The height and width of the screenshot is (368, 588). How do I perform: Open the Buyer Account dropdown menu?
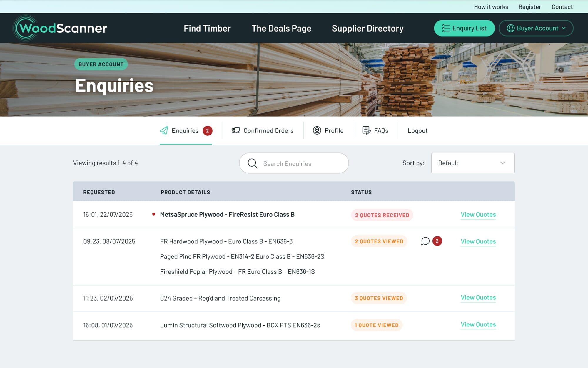[536, 28]
